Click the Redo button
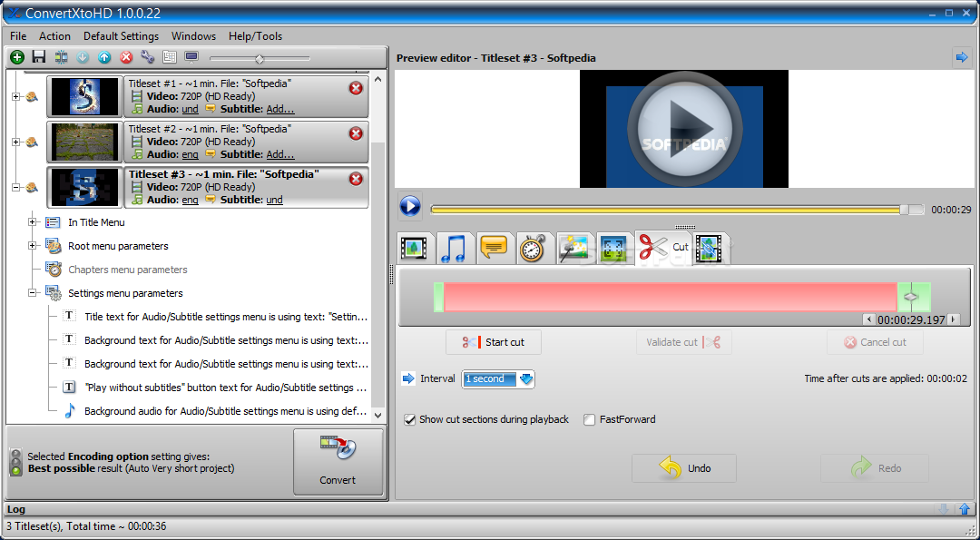Image resolution: width=980 pixels, height=540 pixels. click(875, 468)
